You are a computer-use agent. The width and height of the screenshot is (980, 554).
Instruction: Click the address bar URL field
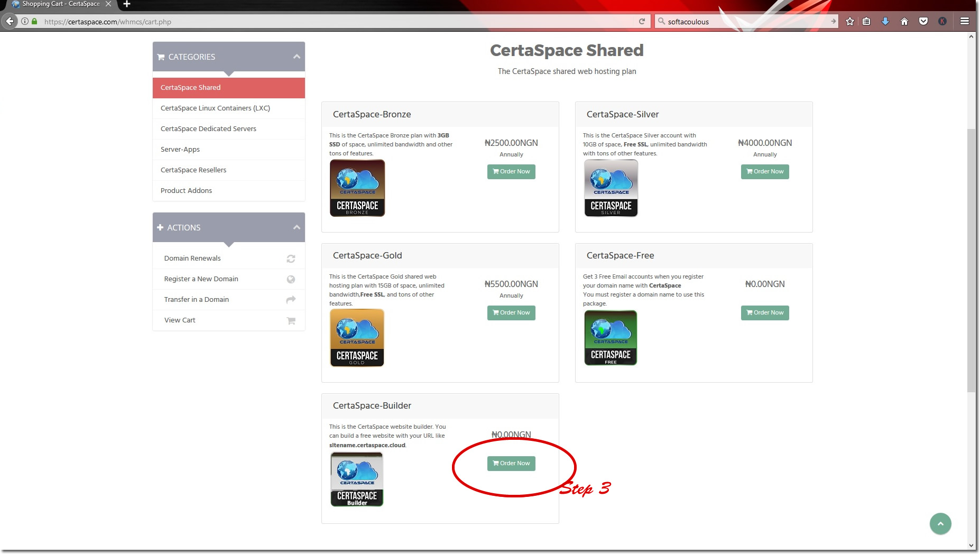coord(338,22)
